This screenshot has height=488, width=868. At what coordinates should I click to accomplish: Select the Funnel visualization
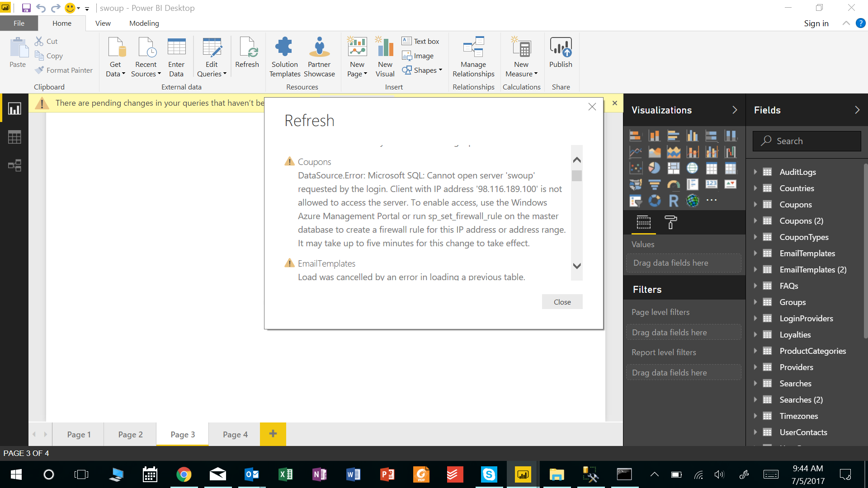click(x=654, y=184)
